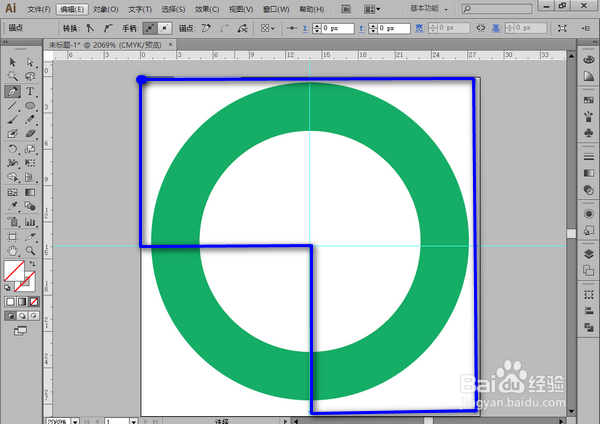This screenshot has width=600, height=424.
Task: Open the Layers panel icon
Action: tap(589, 254)
